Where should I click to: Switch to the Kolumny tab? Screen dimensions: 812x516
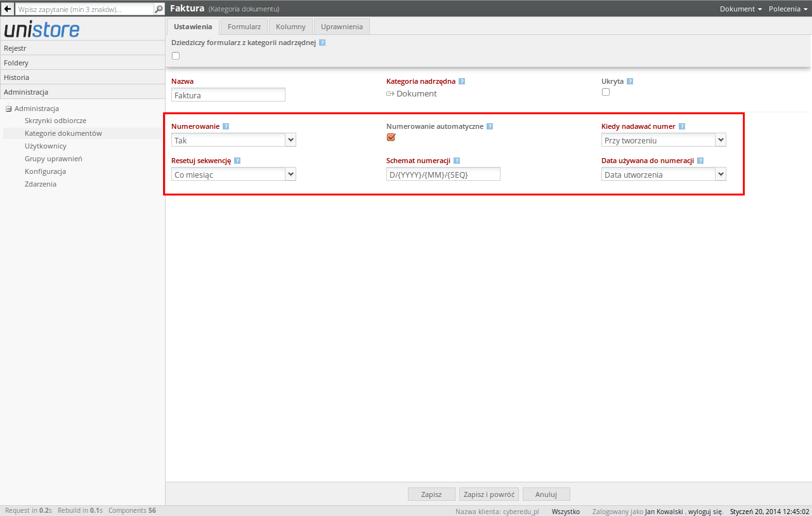tap(291, 27)
